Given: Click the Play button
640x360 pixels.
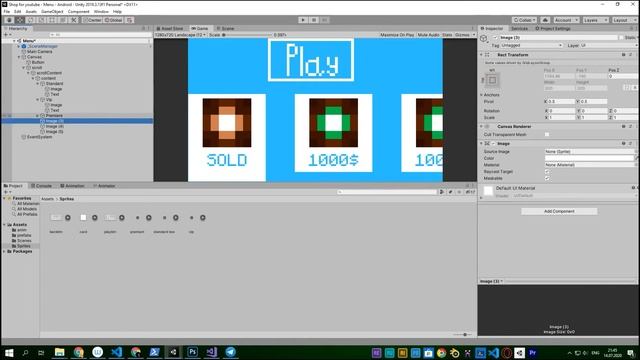Looking at the screenshot, I should click(x=303, y=20).
